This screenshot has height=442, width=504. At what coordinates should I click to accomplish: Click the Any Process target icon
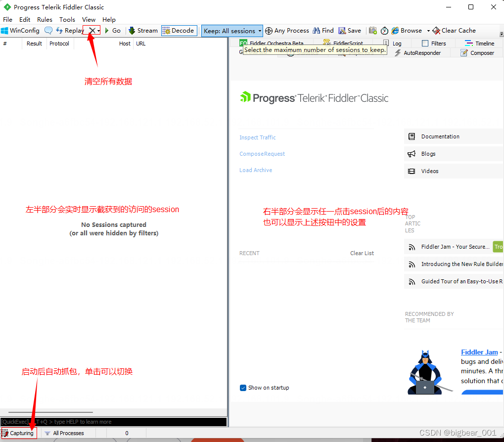point(287,31)
